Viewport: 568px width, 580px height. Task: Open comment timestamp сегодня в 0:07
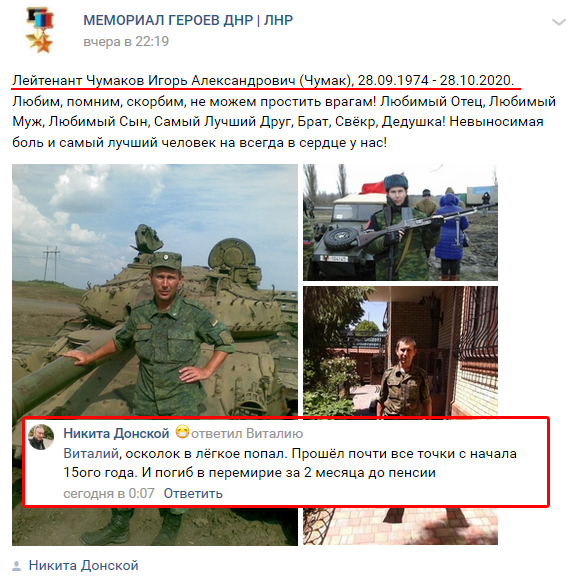109,493
